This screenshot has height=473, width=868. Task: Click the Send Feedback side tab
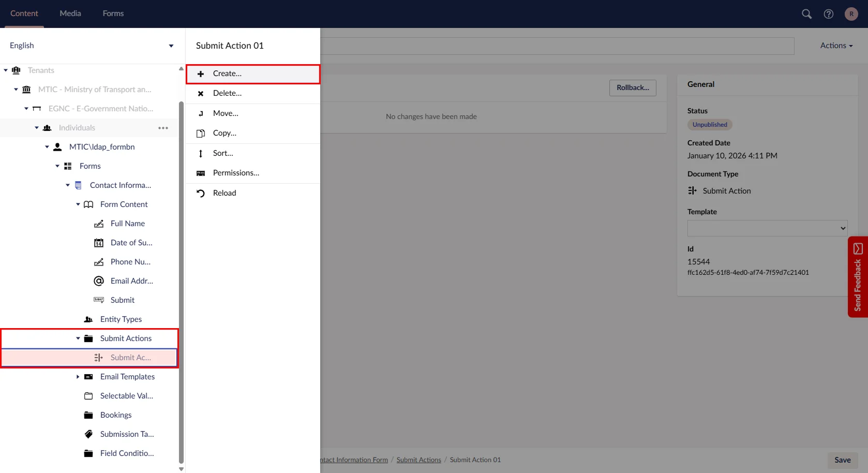[858, 277]
